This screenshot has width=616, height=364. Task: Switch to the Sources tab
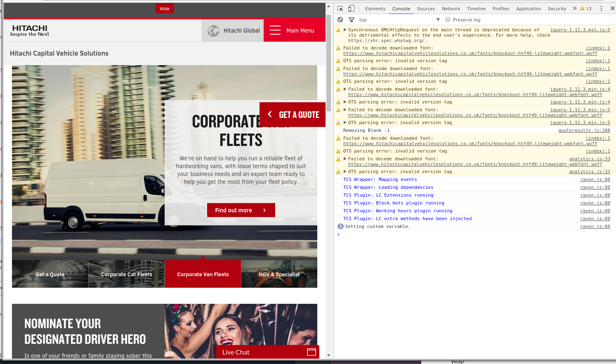click(426, 9)
